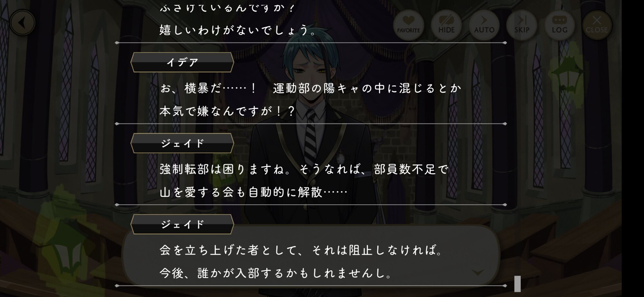The height and width of the screenshot is (297, 644).
Task: Toggle AUTO play mode
Action: [484, 25]
